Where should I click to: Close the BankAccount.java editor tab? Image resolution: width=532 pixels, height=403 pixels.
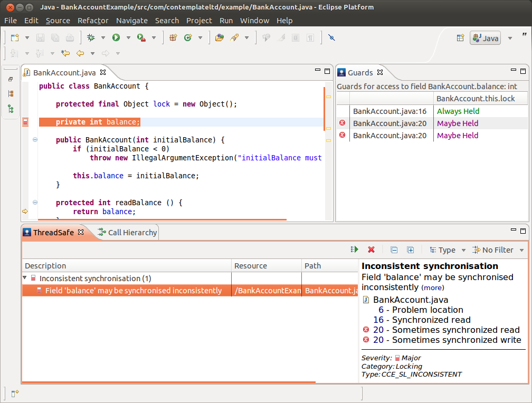[x=103, y=72]
